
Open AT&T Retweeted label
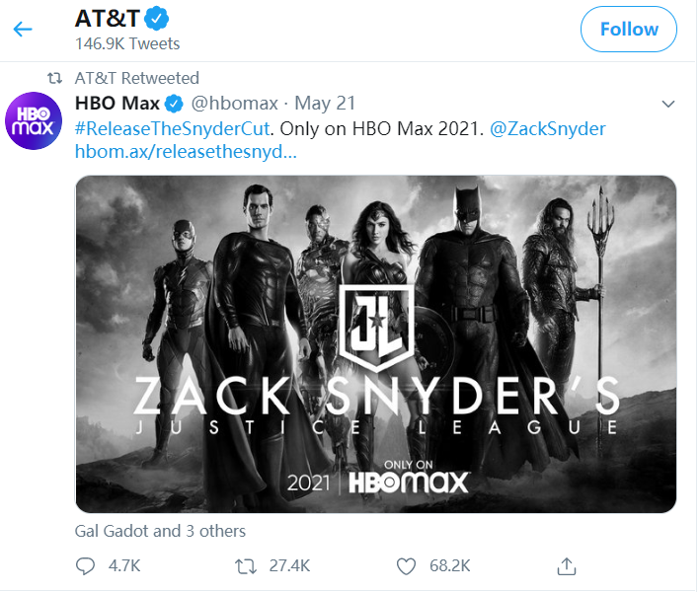point(137,78)
